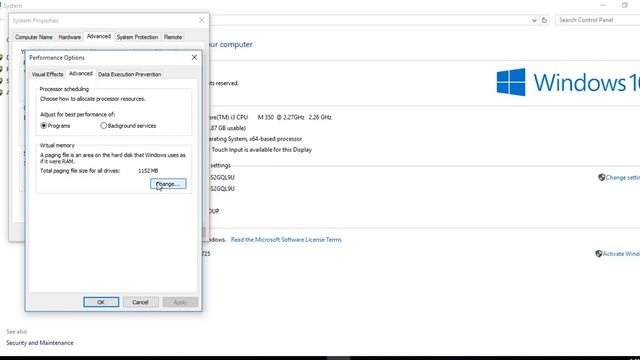Image resolution: width=640 pixels, height=360 pixels.
Task: Select Advanced tab in Performance Options
Action: [x=81, y=73]
